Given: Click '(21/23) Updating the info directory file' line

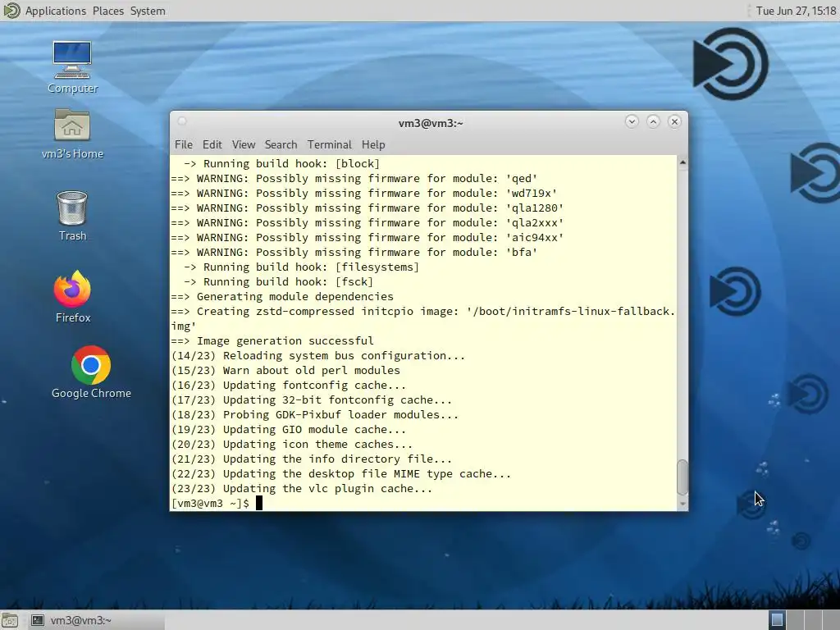Looking at the screenshot, I should click(312, 459).
